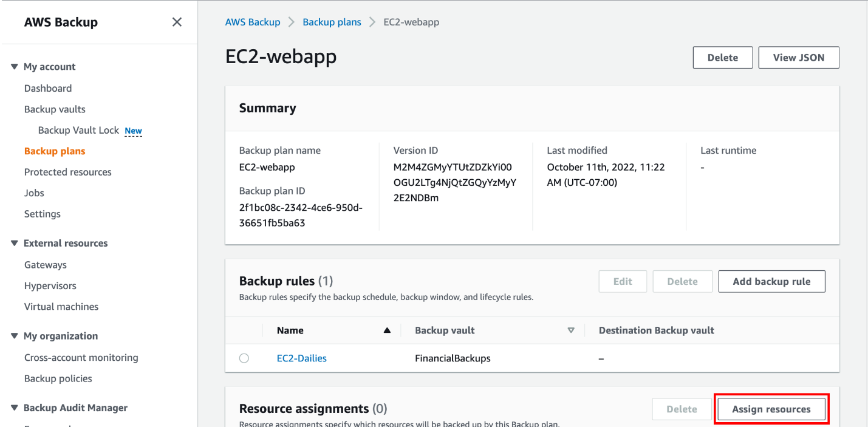Click the Backup vault column header
868x427 pixels.
click(445, 330)
